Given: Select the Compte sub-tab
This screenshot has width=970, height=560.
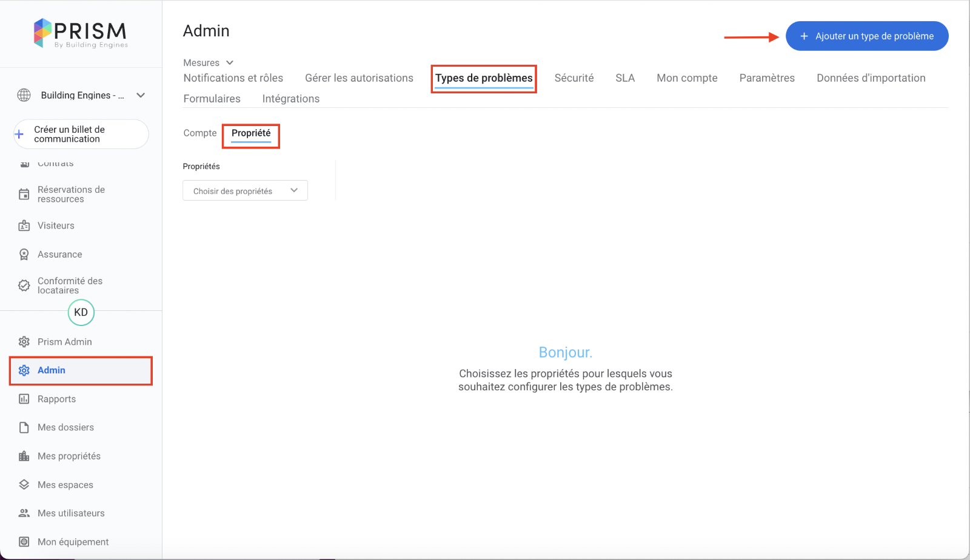Looking at the screenshot, I should [200, 133].
